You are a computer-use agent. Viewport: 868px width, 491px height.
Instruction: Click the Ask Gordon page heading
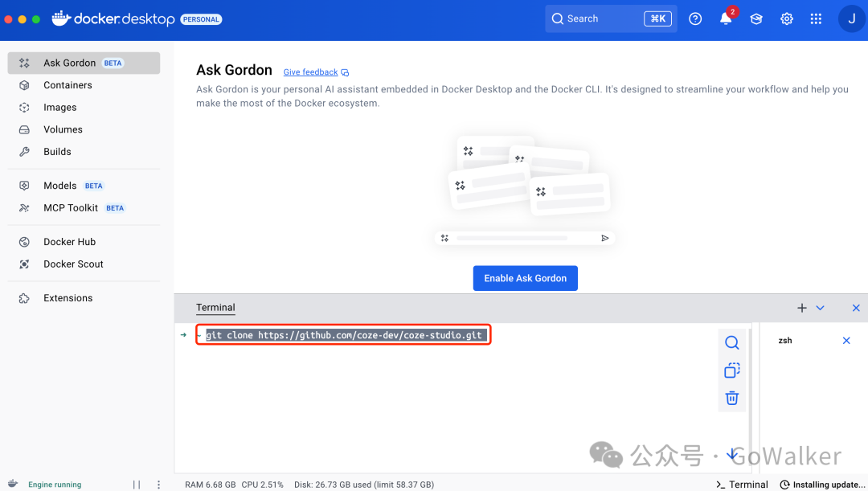coord(234,70)
